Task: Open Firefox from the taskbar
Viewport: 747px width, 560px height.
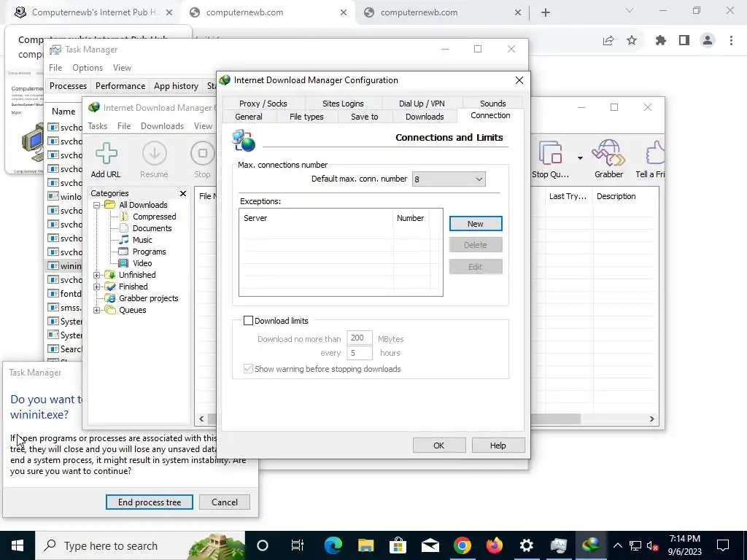Action: pos(494,545)
